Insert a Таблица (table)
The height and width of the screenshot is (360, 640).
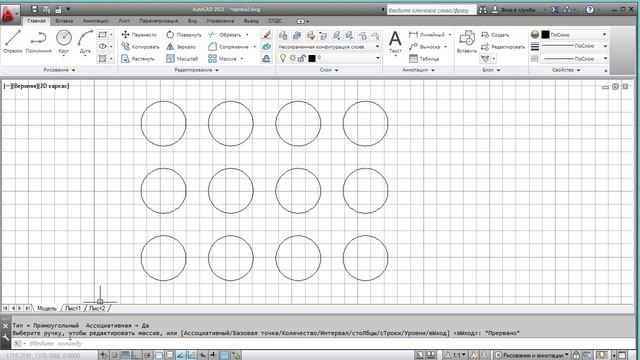tap(424, 59)
